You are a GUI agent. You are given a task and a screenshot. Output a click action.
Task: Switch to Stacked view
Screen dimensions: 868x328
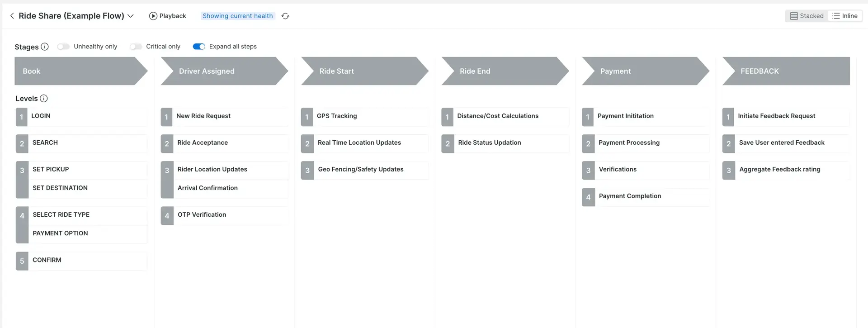[x=807, y=16]
